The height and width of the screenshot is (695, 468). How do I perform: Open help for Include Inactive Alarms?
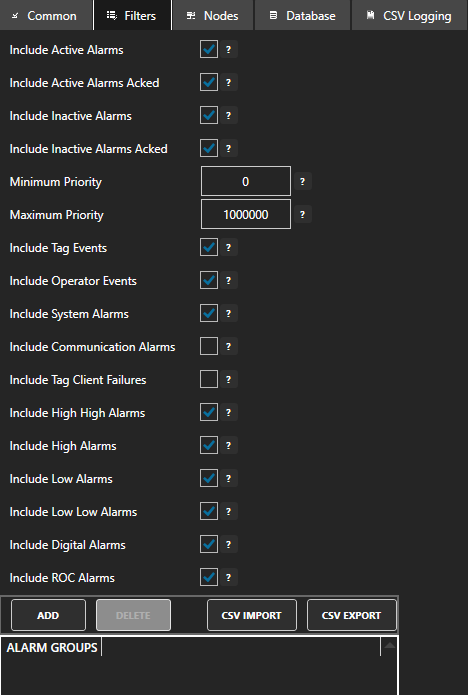(x=228, y=116)
